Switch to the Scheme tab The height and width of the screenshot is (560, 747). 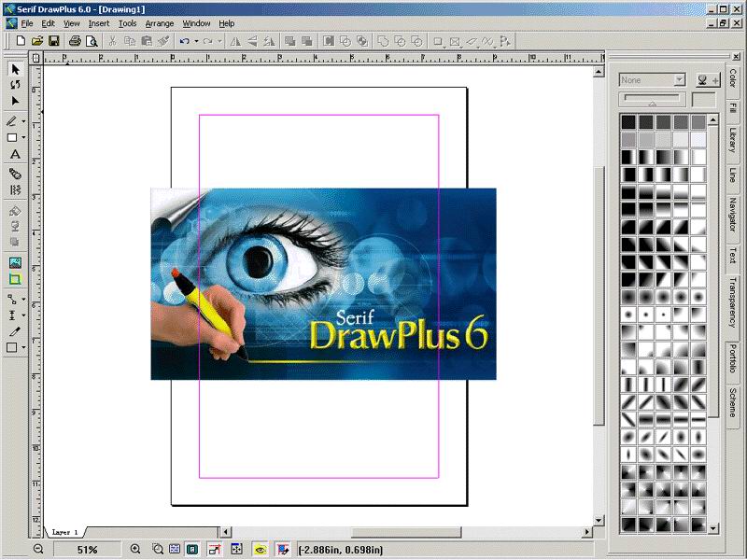click(733, 402)
